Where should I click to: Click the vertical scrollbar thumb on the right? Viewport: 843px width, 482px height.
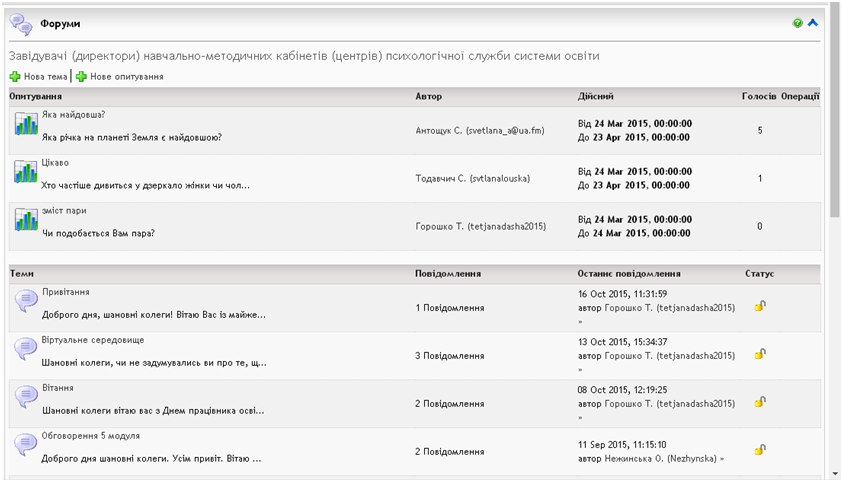point(835,110)
